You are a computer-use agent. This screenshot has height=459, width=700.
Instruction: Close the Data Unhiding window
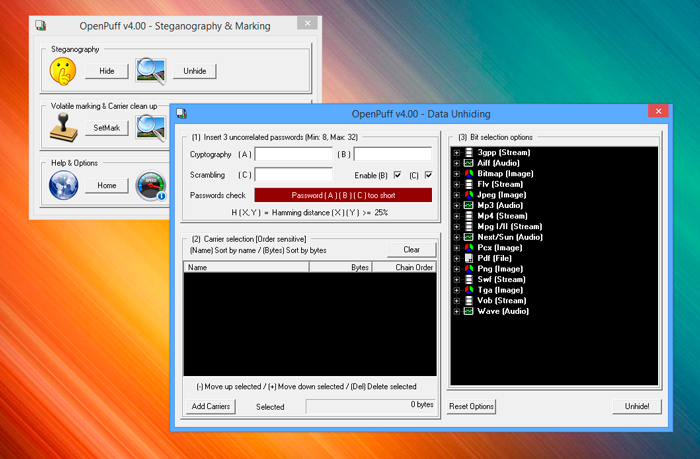(x=658, y=111)
